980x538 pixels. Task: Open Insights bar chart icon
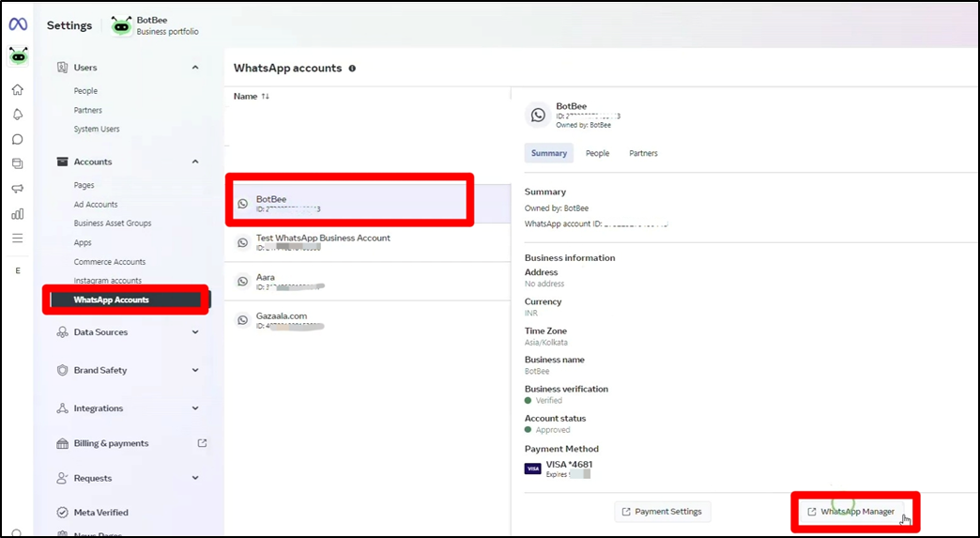[18, 213]
